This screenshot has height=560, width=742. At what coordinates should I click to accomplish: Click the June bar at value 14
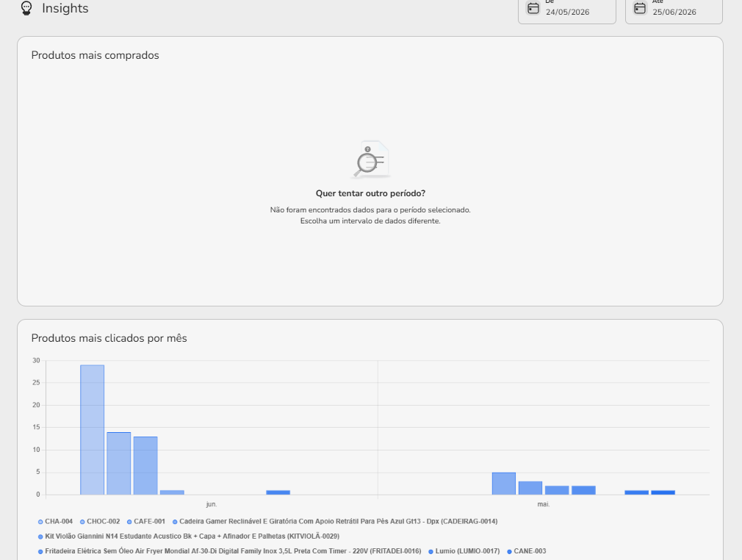119,464
